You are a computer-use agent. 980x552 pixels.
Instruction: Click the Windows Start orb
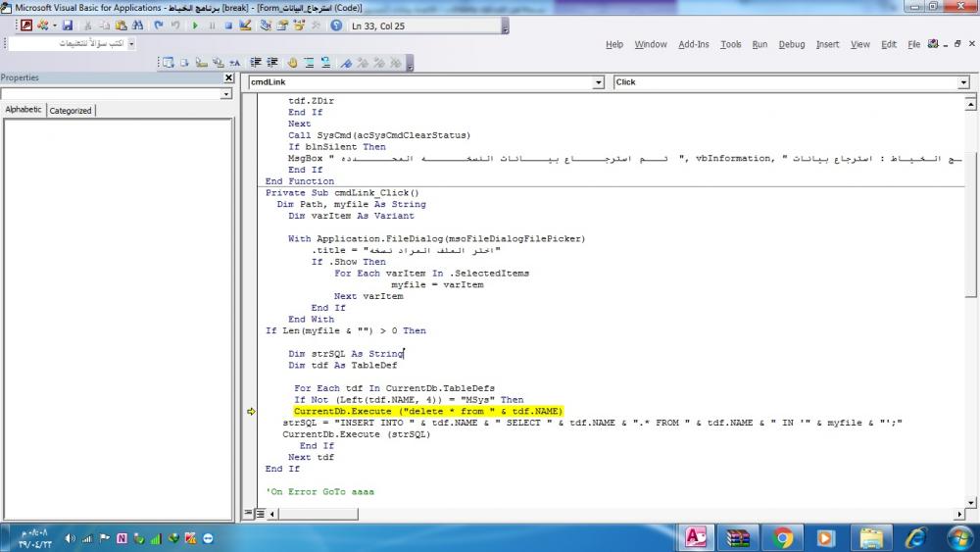pos(959,537)
